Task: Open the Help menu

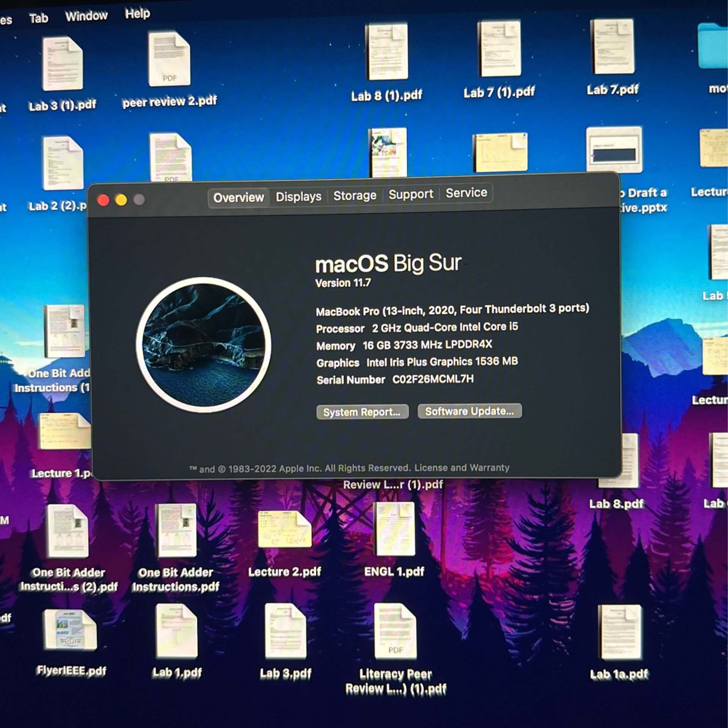Action: pyautogui.click(x=138, y=14)
